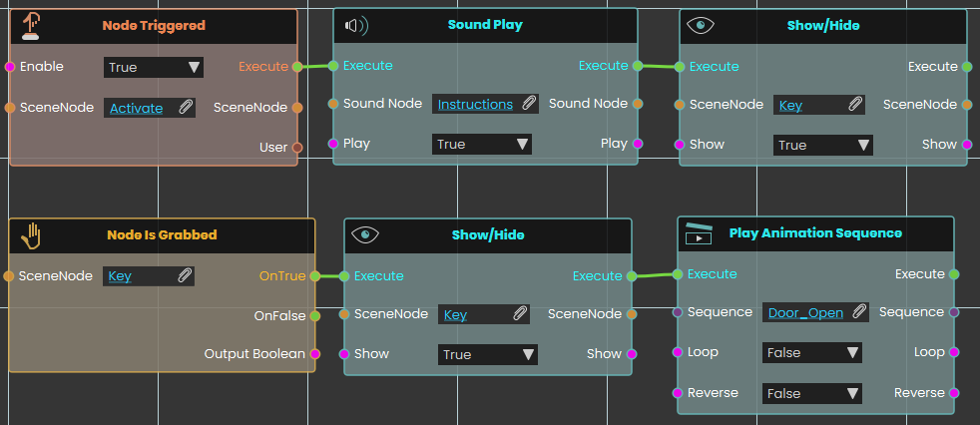Click the OnFalse output pin on Node Is Grabbed
Viewport: 980px width, 425px height.
coord(315,316)
